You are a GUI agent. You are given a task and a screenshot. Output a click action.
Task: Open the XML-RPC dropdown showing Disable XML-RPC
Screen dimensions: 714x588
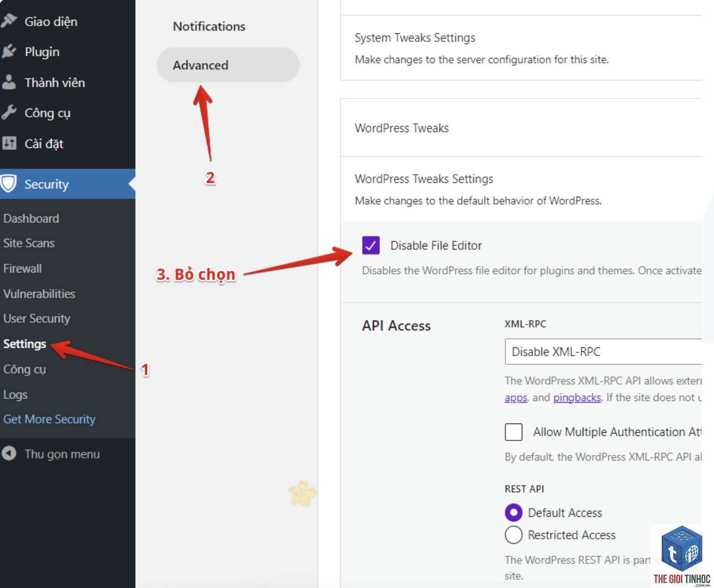coord(603,351)
